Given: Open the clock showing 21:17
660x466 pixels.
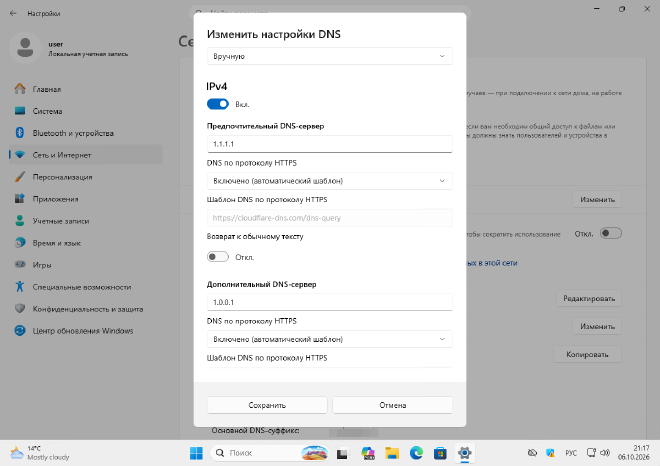Looking at the screenshot, I should (633, 453).
